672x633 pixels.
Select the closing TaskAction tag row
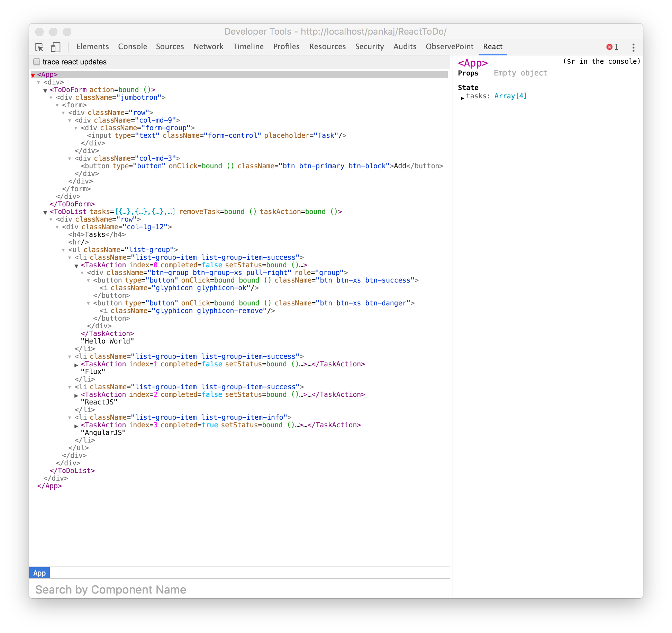coord(107,333)
